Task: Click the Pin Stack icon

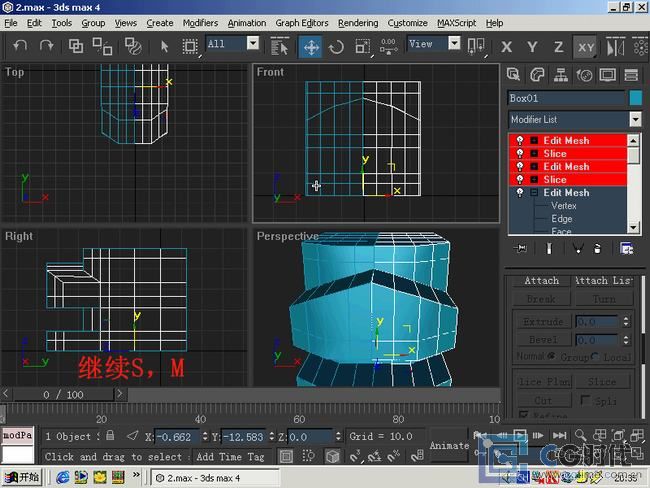Action: pyautogui.click(x=520, y=248)
